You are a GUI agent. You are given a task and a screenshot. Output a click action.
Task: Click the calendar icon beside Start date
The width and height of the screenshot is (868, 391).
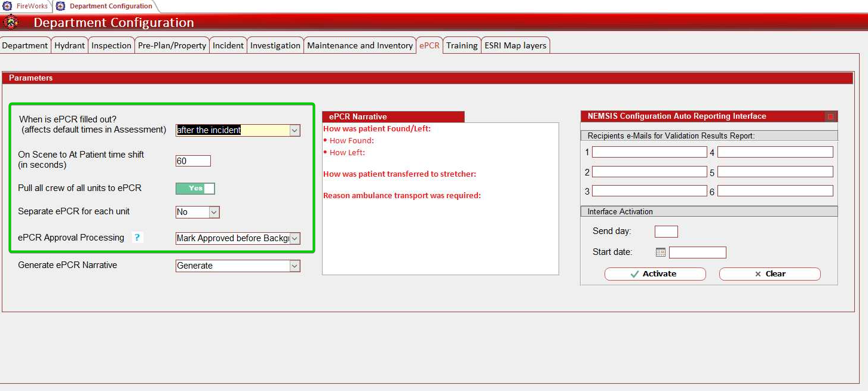click(x=659, y=252)
